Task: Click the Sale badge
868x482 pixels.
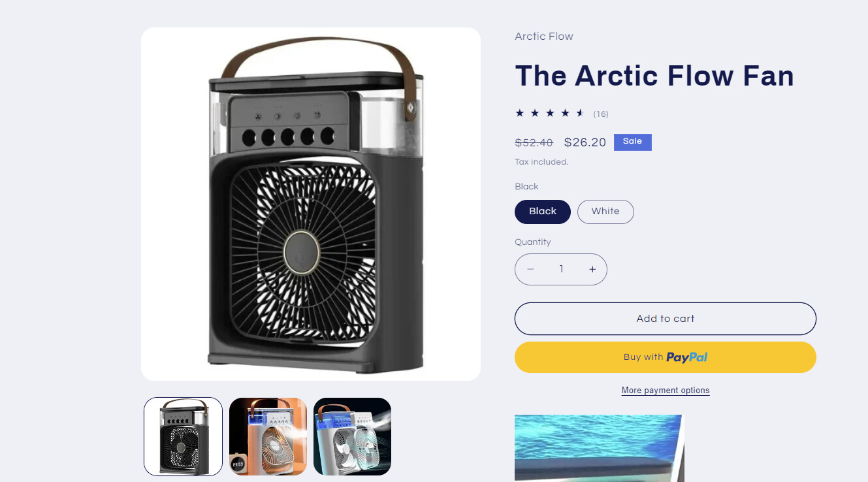Action: [x=632, y=142]
